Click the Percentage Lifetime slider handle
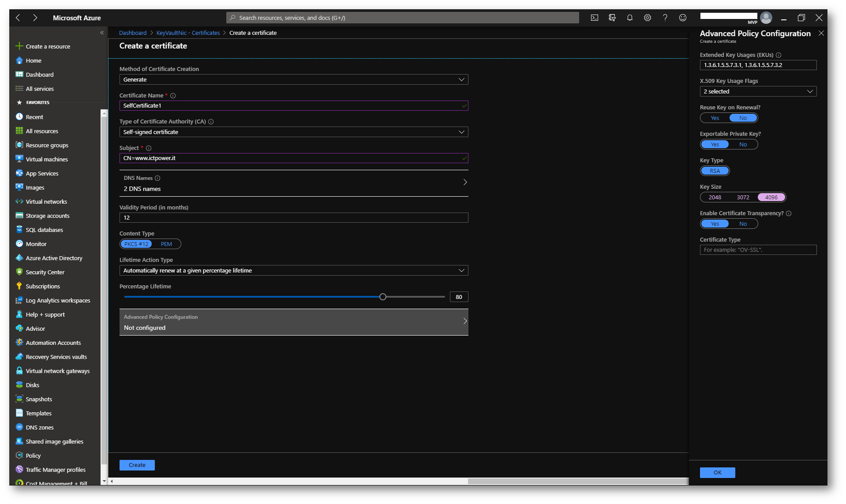 (383, 297)
